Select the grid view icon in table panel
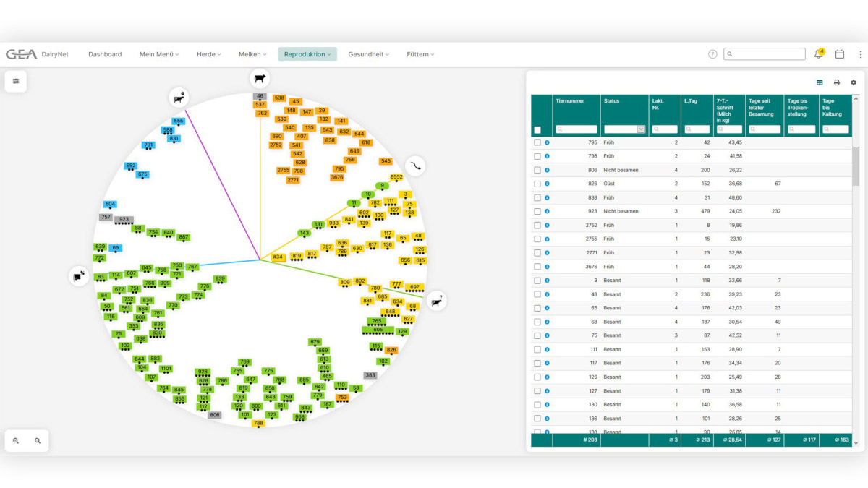This screenshot has width=868, height=488. [819, 82]
